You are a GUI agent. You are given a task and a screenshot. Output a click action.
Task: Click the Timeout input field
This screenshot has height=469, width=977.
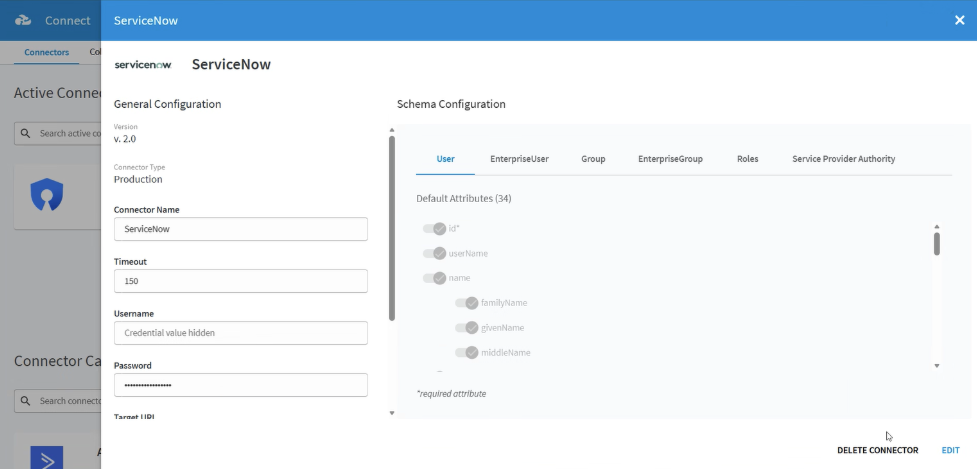coord(241,281)
